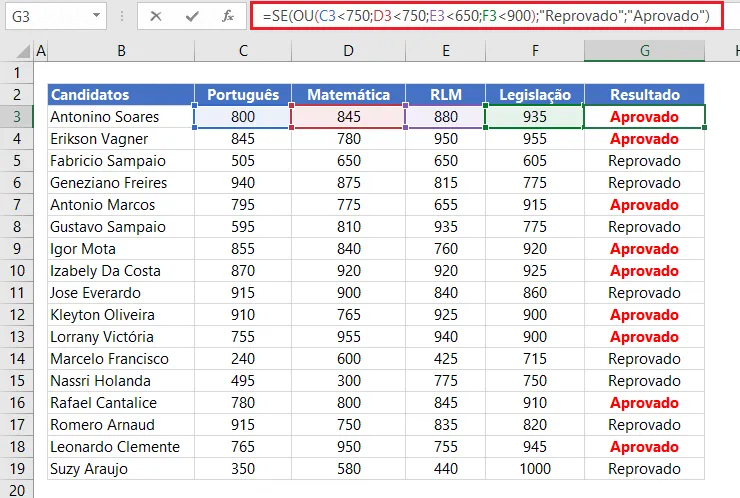Click Fabricio Sampaio's Reprovado result
This screenshot has width=740, height=498.
[645, 160]
